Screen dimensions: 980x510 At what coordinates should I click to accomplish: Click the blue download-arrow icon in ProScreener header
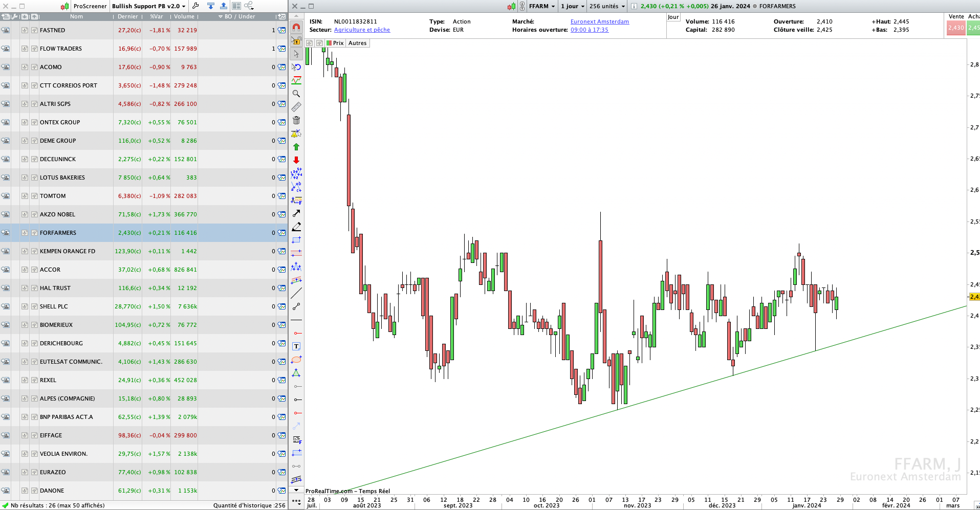(x=211, y=6)
